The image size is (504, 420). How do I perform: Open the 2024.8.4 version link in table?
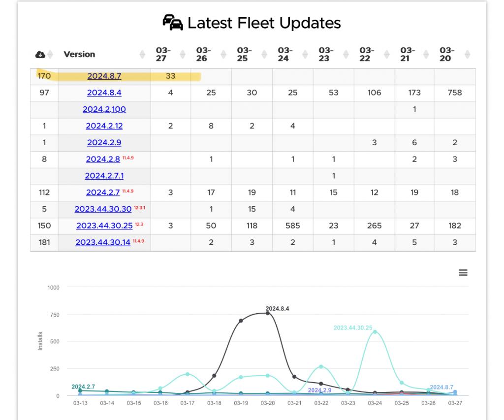pos(104,93)
